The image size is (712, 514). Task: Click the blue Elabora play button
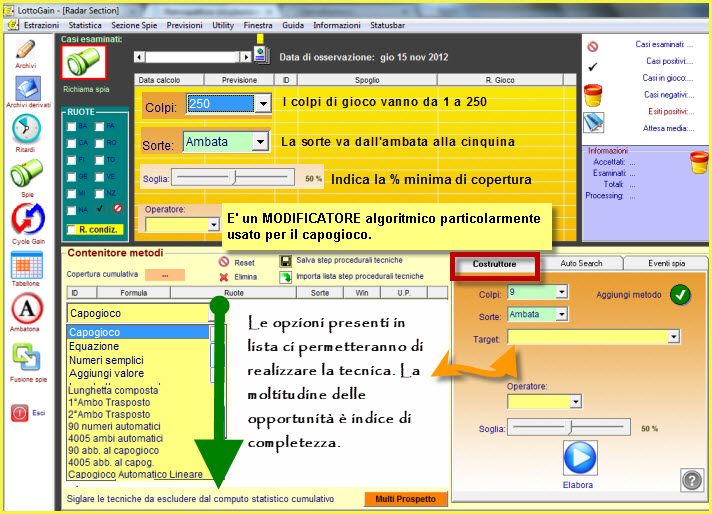pyautogui.click(x=580, y=458)
